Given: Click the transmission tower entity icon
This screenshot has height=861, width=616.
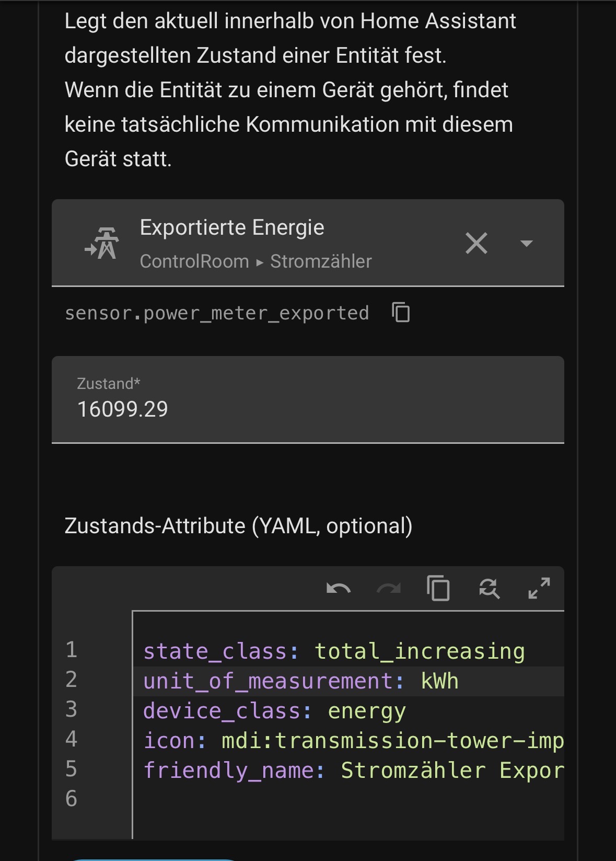Looking at the screenshot, I should 102,243.
